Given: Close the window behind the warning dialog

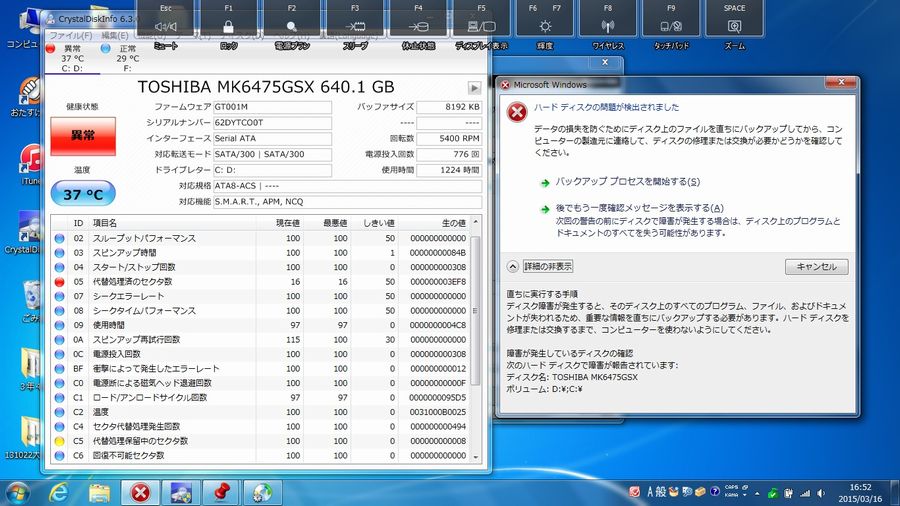Looking at the screenshot, I should 605,62.
